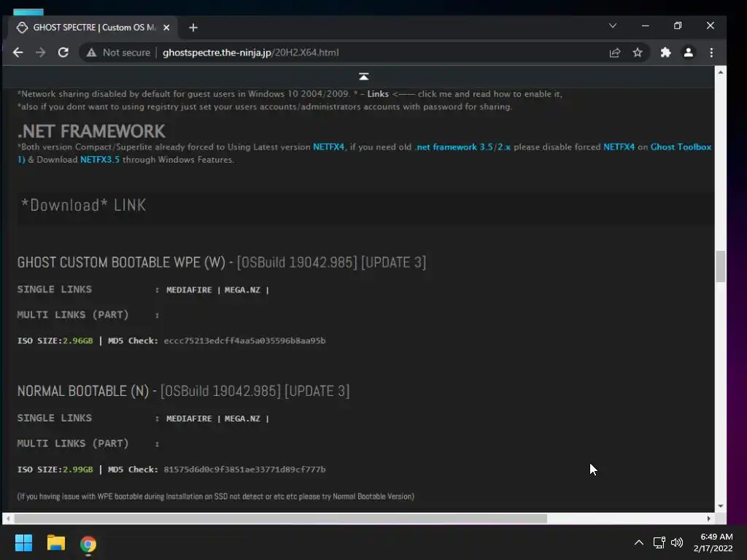Open the NETFX4 link after disable forced

pyautogui.click(x=619, y=147)
